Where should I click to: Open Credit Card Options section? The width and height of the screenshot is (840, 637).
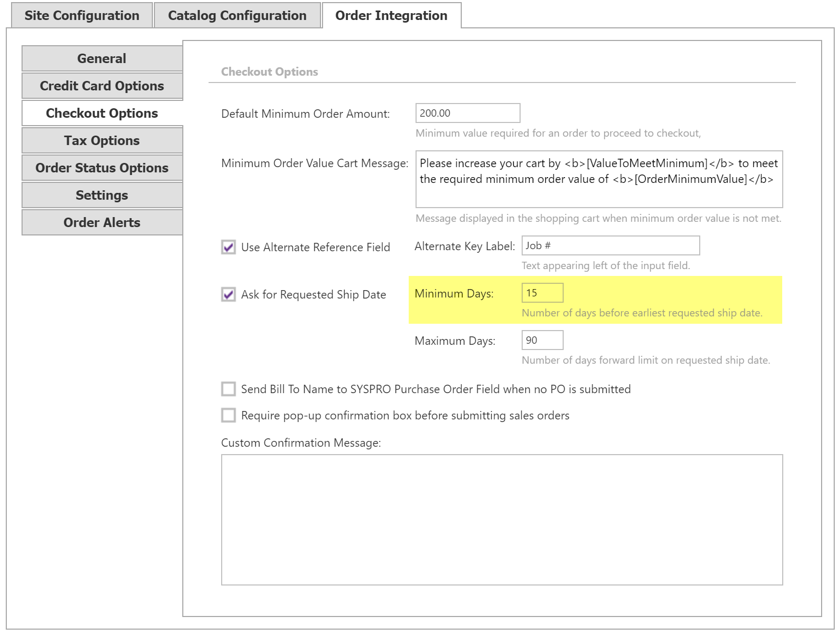click(x=102, y=86)
